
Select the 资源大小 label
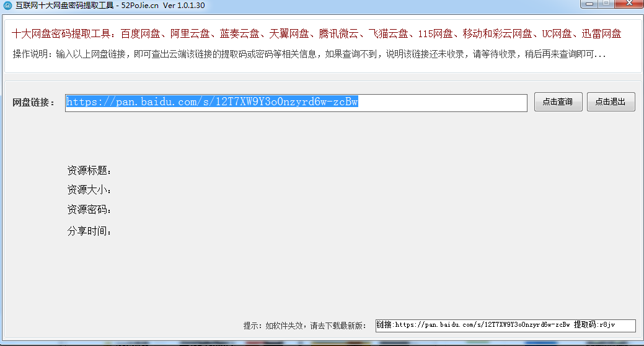89,190
